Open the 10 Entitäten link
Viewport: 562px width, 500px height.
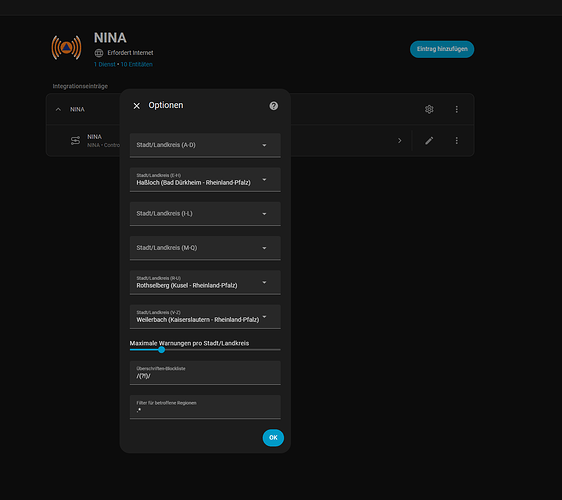tap(137, 65)
